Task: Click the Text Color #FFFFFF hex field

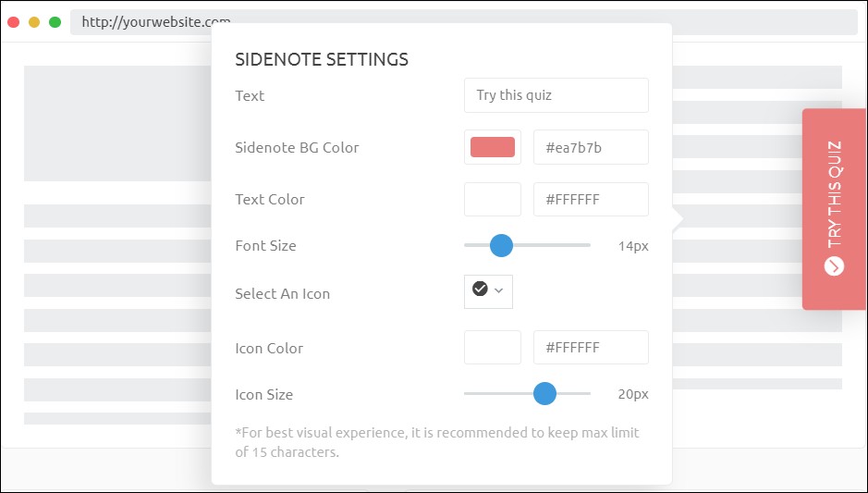Action: point(591,199)
